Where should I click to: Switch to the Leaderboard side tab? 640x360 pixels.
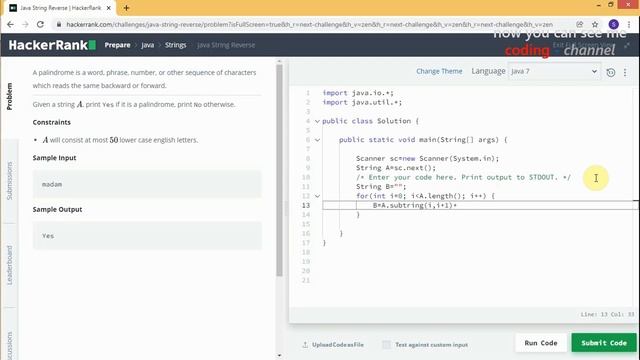(x=9, y=265)
